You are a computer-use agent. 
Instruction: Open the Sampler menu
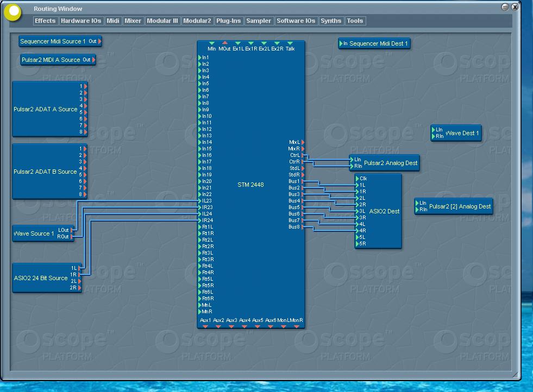point(259,21)
